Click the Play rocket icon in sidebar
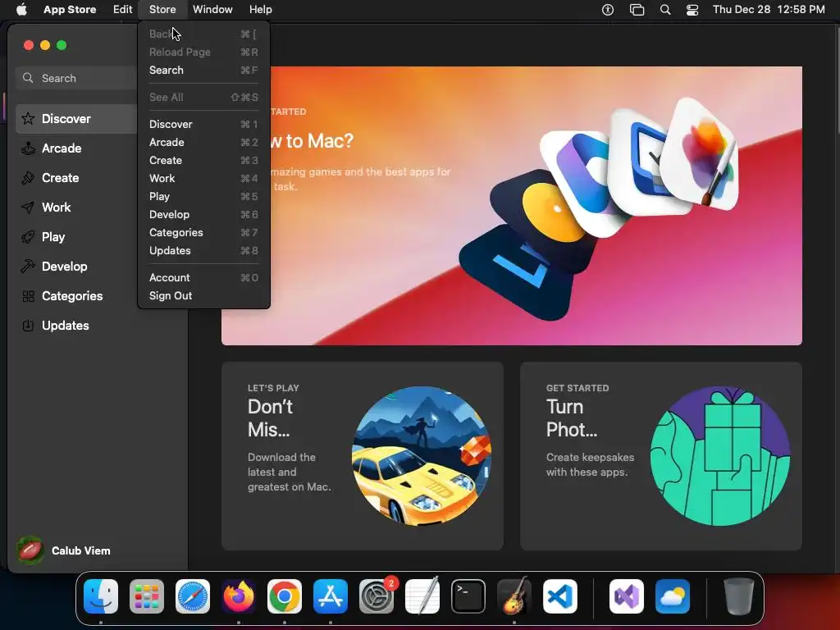Viewport: 840px width, 630px height. point(28,236)
